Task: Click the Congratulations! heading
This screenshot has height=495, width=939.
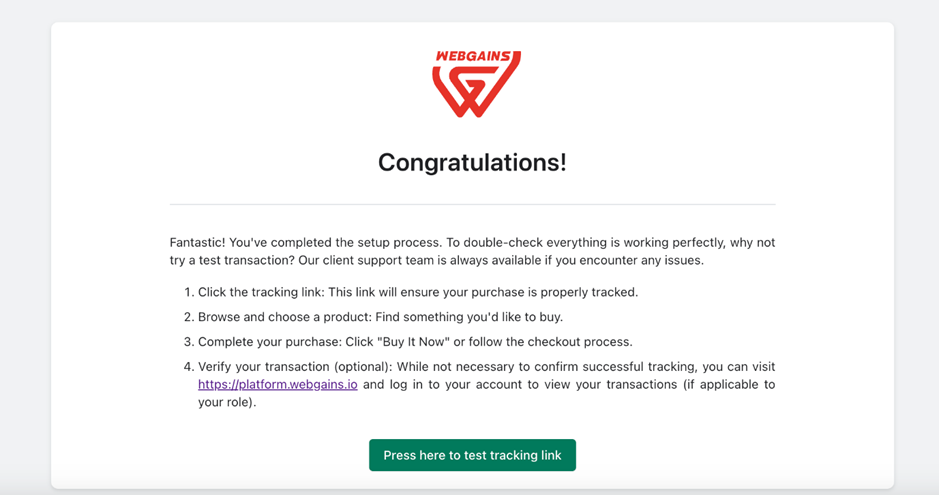Action: pos(472,162)
